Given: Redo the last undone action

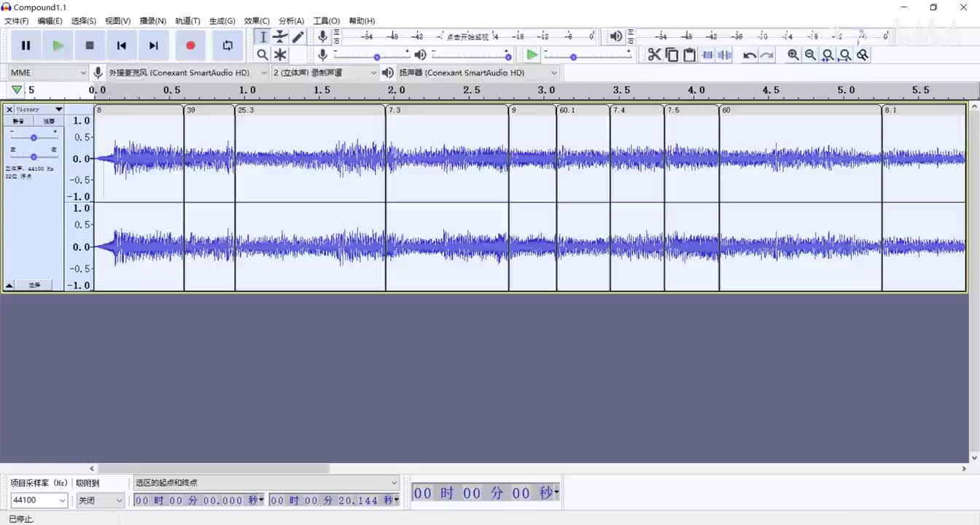Looking at the screenshot, I should pos(767,55).
